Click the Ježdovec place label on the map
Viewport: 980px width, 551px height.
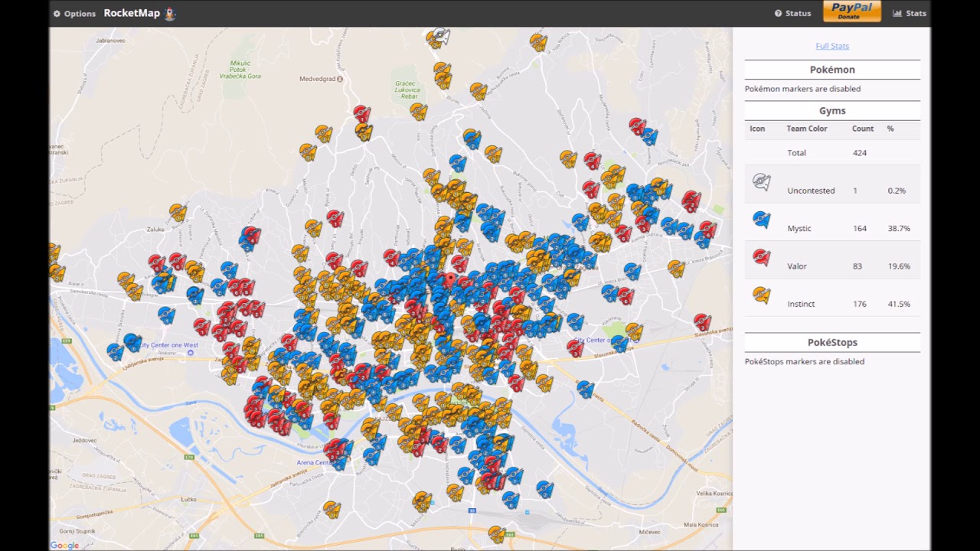point(84,441)
